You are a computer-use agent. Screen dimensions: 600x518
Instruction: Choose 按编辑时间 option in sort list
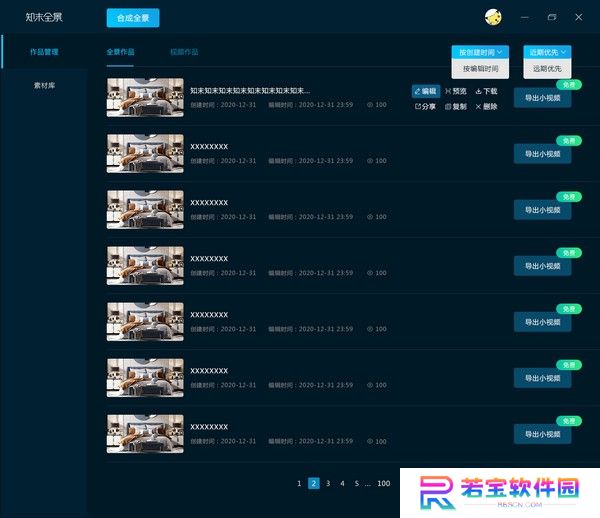point(480,69)
